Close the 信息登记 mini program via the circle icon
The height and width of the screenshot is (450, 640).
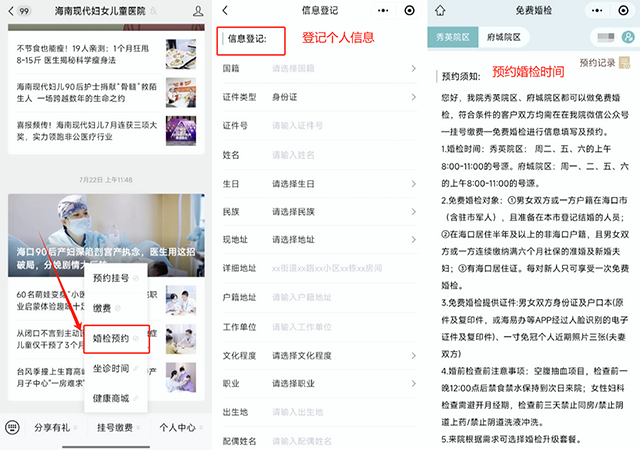tap(409, 11)
